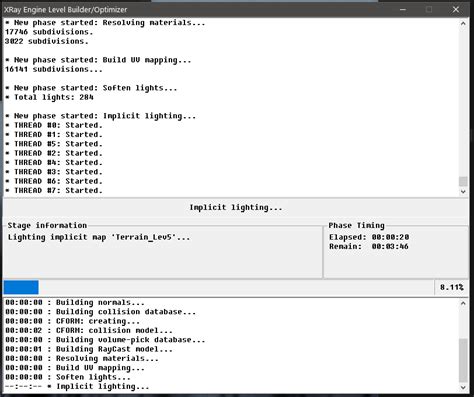
Task: Select the '3022 subdivisions.' log line
Action: (47, 41)
